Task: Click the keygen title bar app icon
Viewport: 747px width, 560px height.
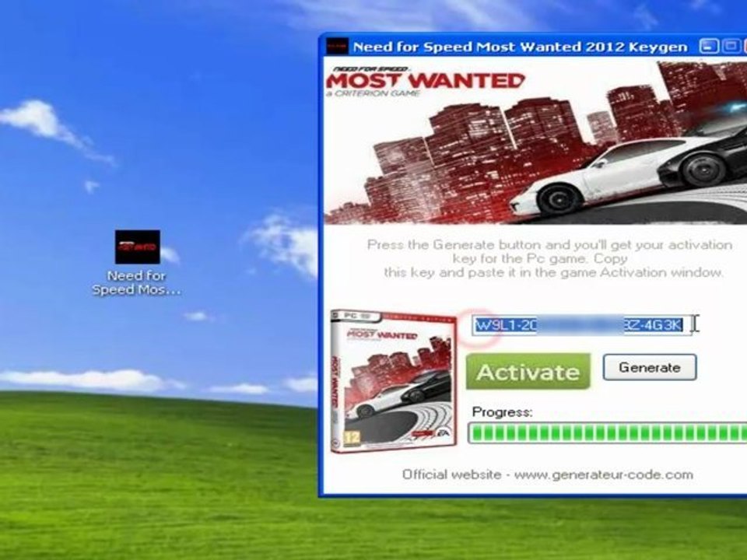Action: 337,47
